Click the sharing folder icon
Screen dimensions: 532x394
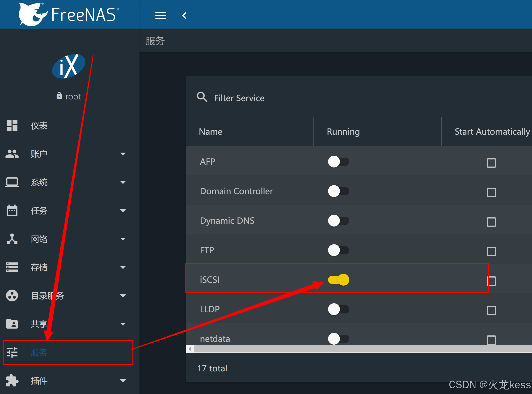[12, 324]
